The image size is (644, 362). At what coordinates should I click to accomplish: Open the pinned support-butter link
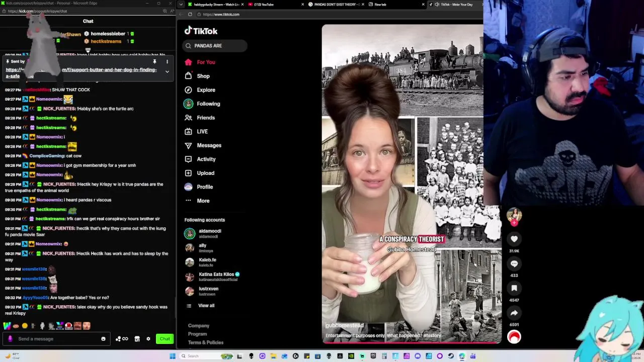81,73
